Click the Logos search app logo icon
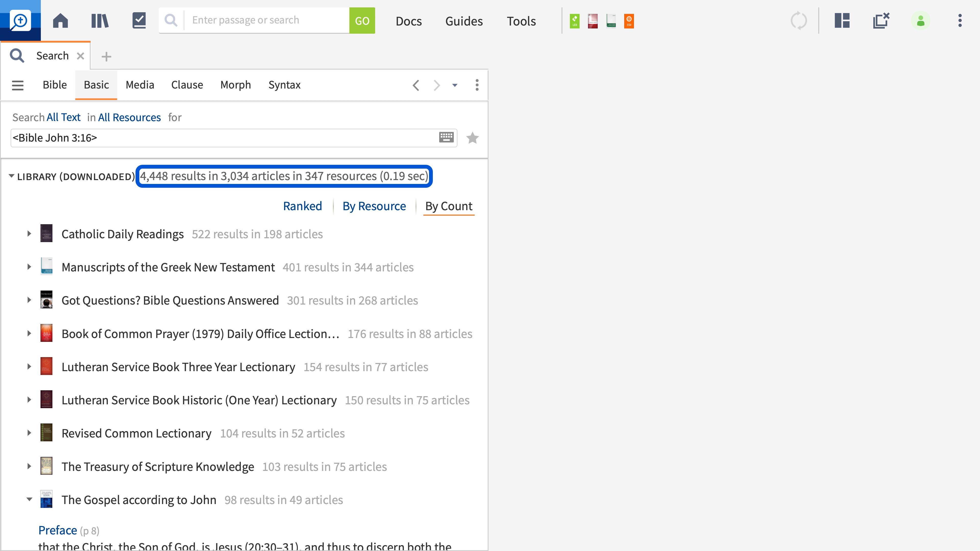Viewport: 980px width, 551px height. (x=20, y=20)
